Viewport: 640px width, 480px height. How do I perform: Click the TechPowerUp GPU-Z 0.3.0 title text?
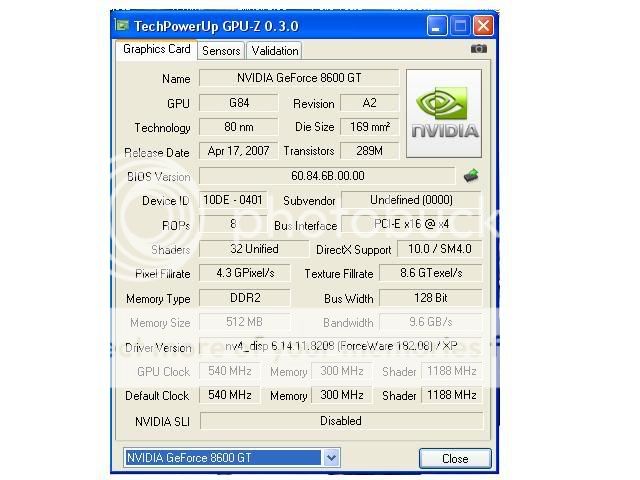click(x=216, y=26)
